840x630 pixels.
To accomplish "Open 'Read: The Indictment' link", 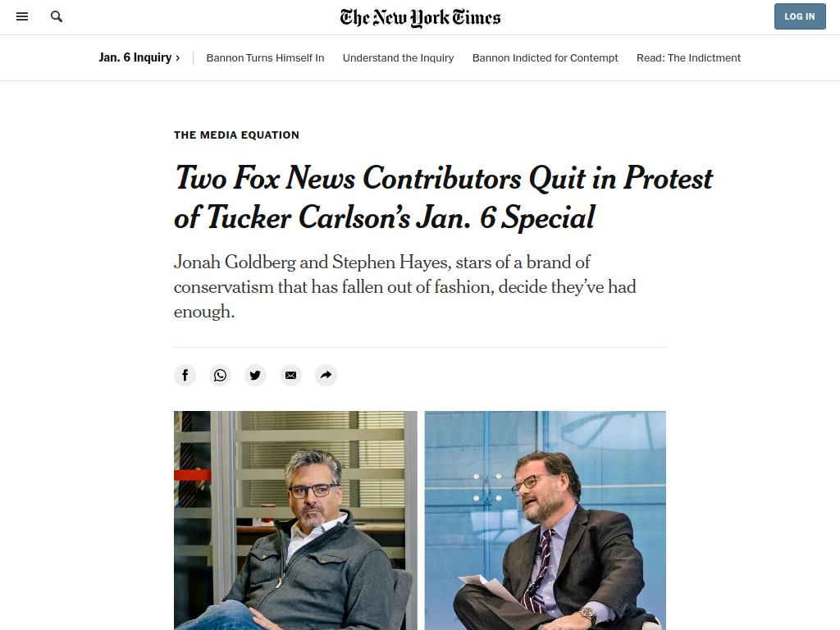I will coord(688,57).
